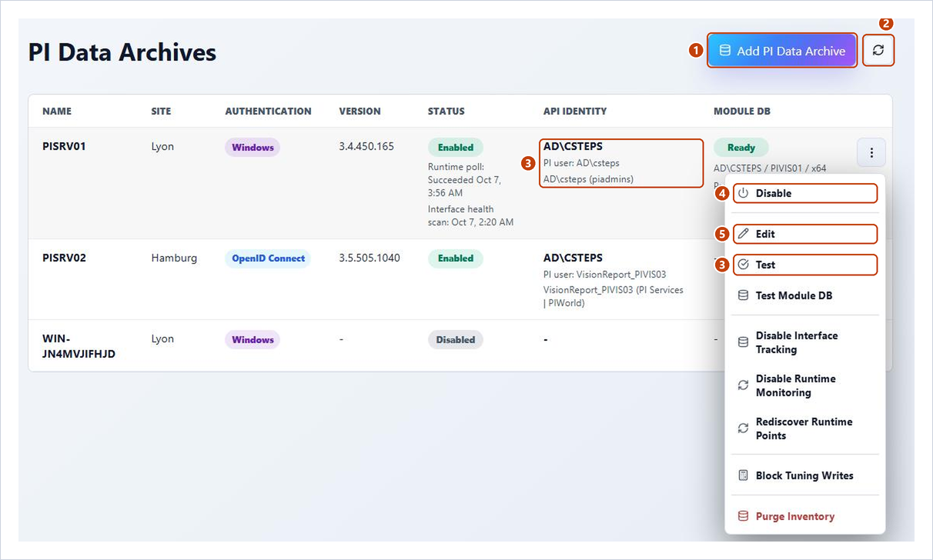Click the database icon beside Test Module DB
This screenshot has height=560, width=933.
pyautogui.click(x=743, y=295)
